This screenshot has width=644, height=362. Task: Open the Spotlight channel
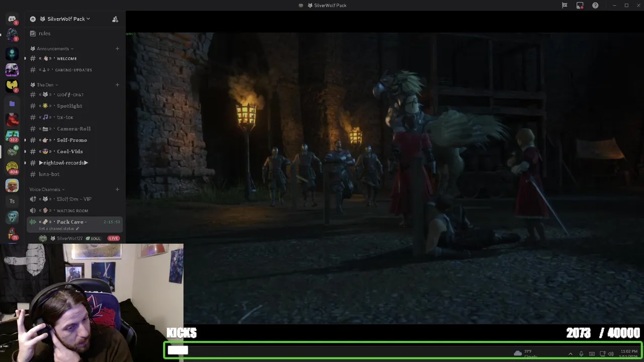[74, 106]
